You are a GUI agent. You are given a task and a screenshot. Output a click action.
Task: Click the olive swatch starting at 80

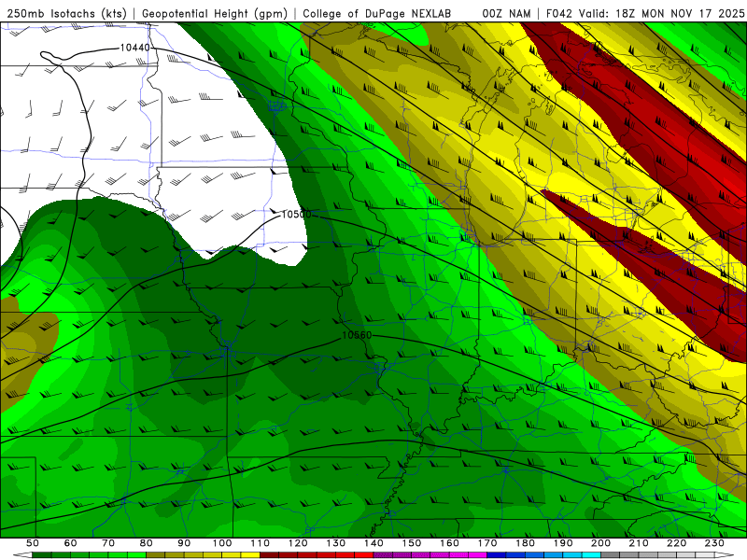156,554
